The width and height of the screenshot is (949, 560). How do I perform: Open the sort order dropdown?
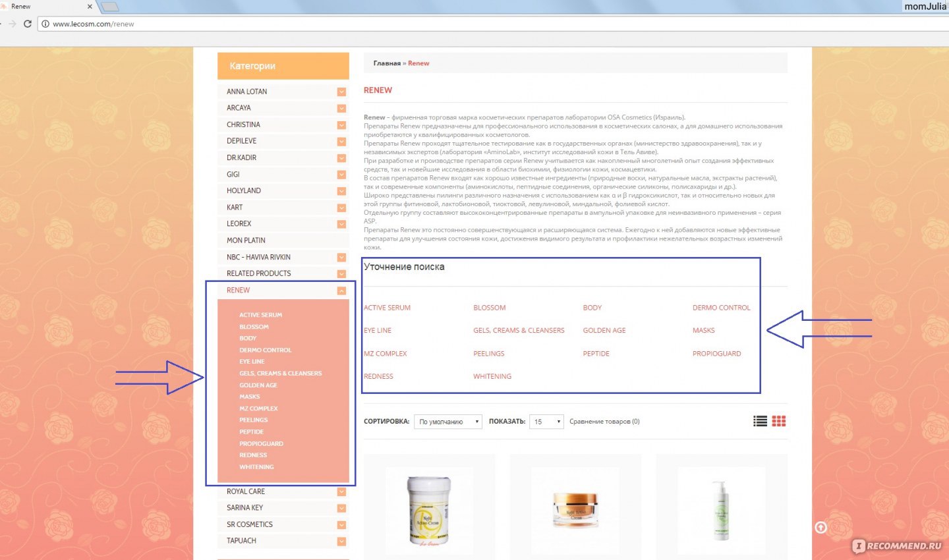[x=448, y=422]
